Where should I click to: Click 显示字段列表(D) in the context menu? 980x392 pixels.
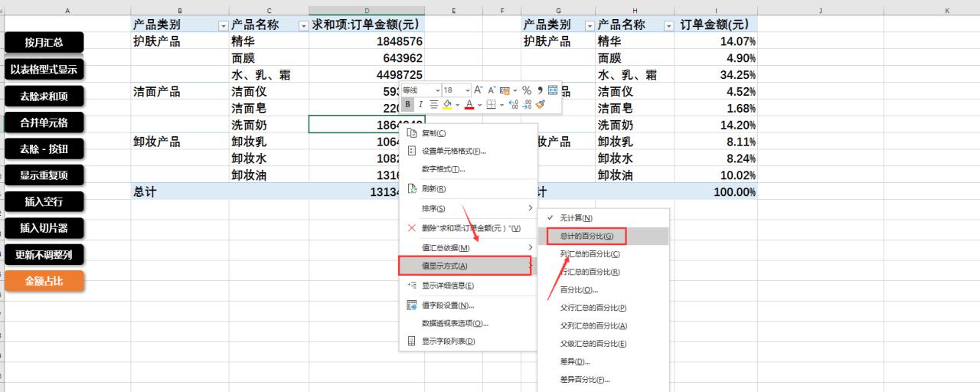pyautogui.click(x=468, y=341)
